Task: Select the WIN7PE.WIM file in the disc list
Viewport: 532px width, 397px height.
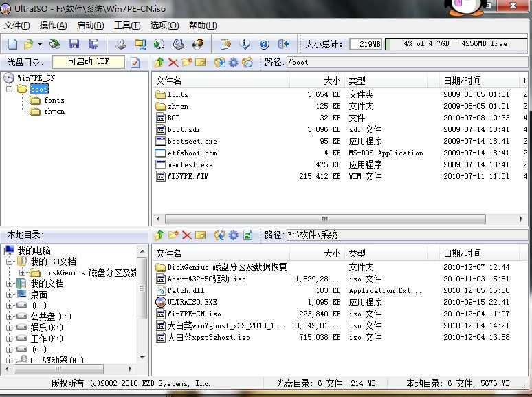Action: tap(188, 176)
